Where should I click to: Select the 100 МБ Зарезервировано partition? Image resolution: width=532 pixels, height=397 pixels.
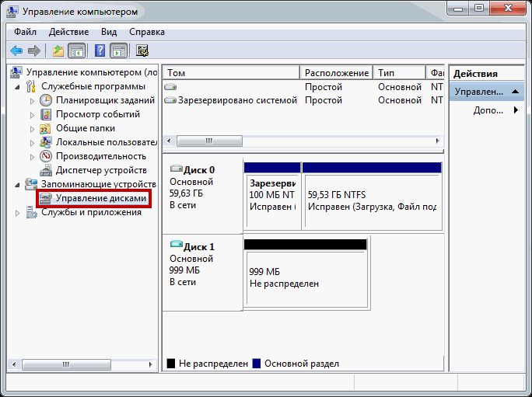[x=272, y=196]
